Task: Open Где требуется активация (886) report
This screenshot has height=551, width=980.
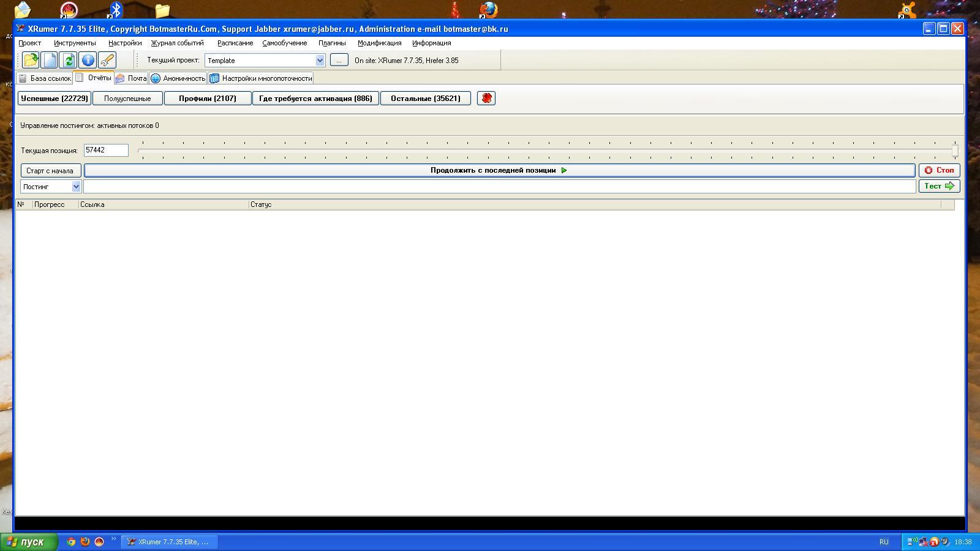Action: pyautogui.click(x=315, y=98)
